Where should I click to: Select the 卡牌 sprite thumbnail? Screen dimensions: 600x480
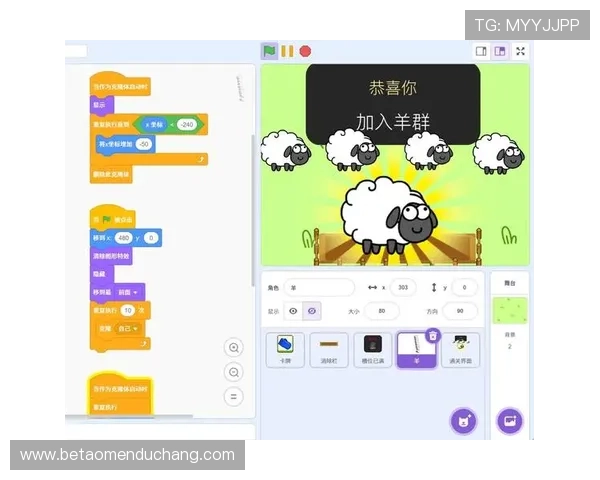click(285, 350)
